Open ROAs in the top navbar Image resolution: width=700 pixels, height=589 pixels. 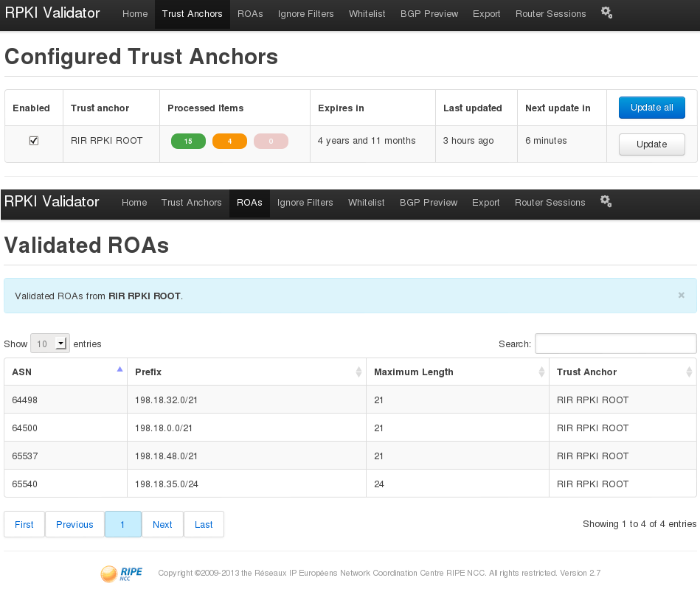click(x=250, y=14)
